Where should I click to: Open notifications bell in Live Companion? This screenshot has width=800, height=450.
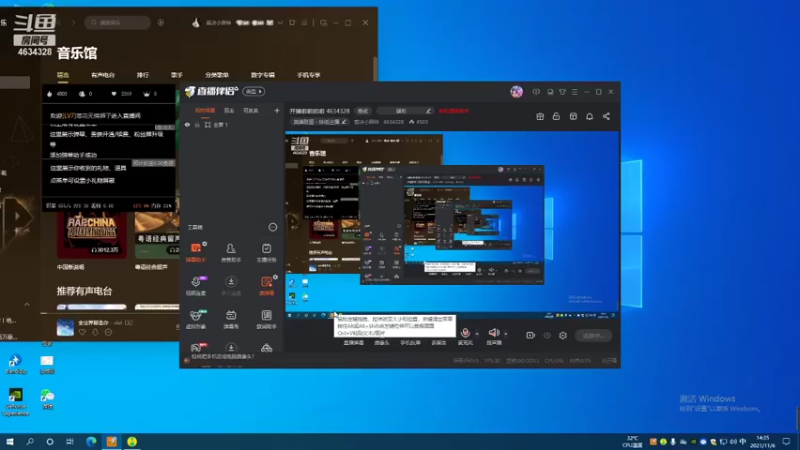point(589,116)
